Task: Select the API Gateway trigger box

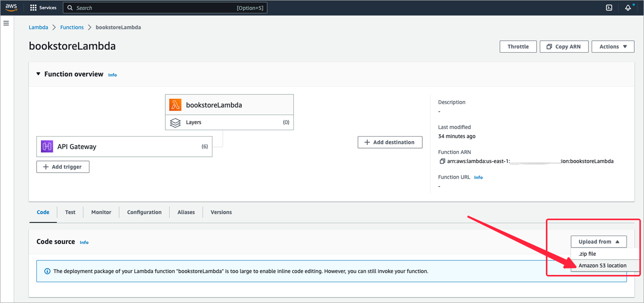Action: (x=124, y=147)
